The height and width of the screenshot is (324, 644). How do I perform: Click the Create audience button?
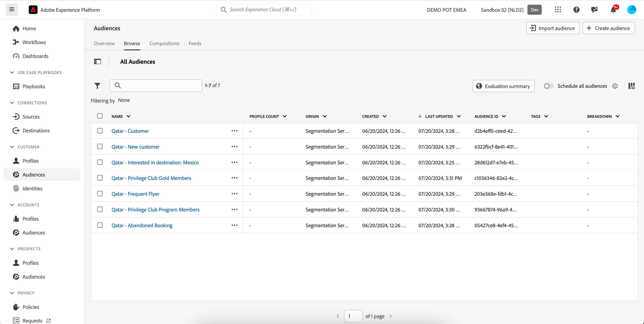(x=608, y=28)
